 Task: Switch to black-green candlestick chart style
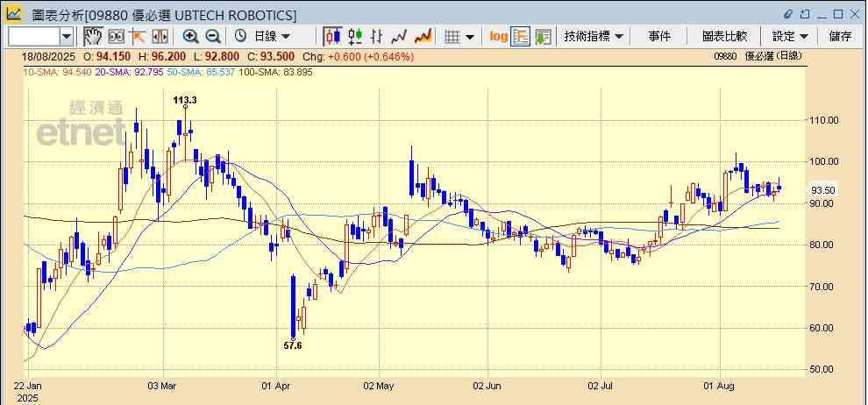tap(355, 37)
